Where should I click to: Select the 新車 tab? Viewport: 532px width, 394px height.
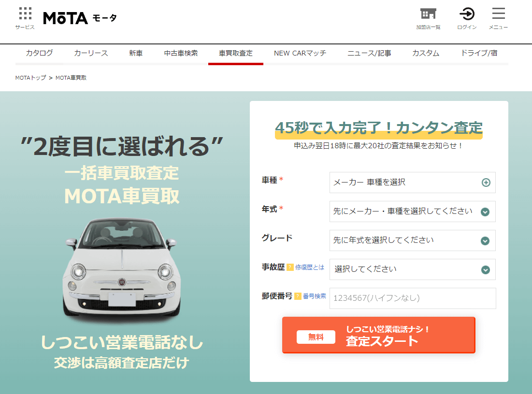point(136,53)
